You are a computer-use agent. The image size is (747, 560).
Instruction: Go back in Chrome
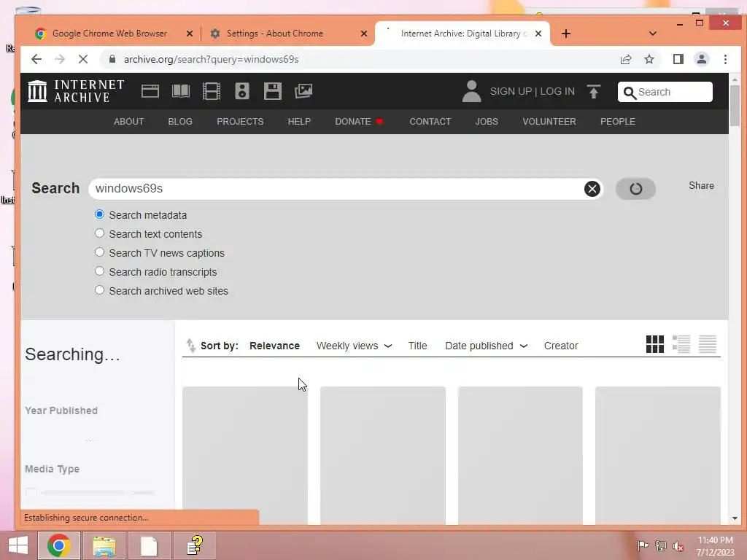pos(36,59)
